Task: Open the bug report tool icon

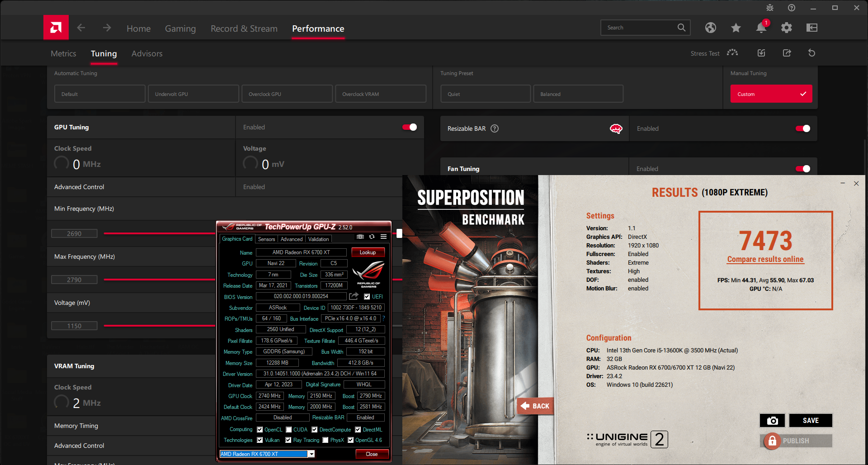Action: [x=770, y=8]
